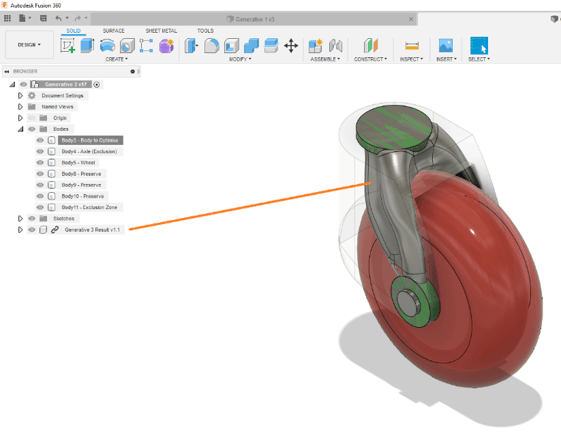561x436 pixels.
Task: Undo the last action
Action: coord(58,18)
